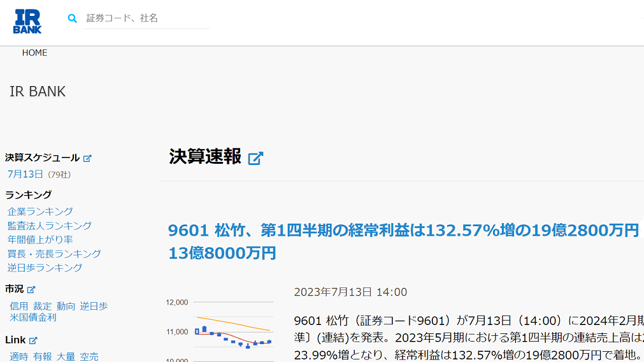
Task: Click the IR BANK logo
Action: 27,21
